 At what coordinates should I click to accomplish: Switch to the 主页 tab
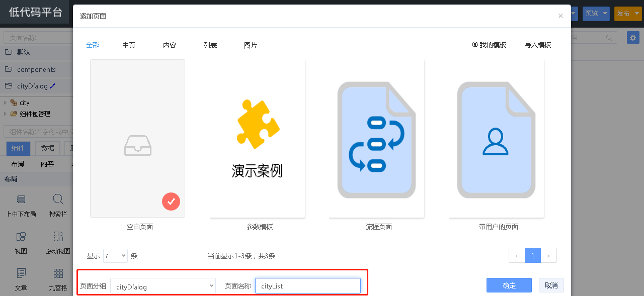pos(128,45)
